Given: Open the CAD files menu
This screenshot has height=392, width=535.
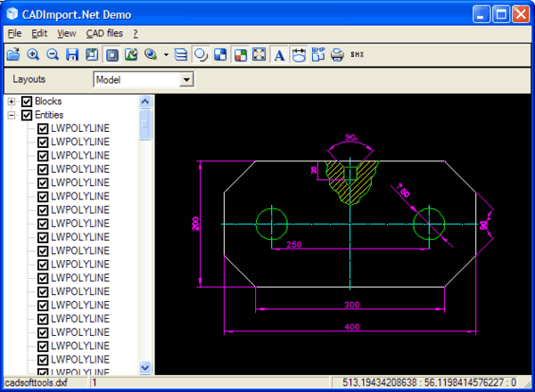Looking at the screenshot, I should (104, 33).
